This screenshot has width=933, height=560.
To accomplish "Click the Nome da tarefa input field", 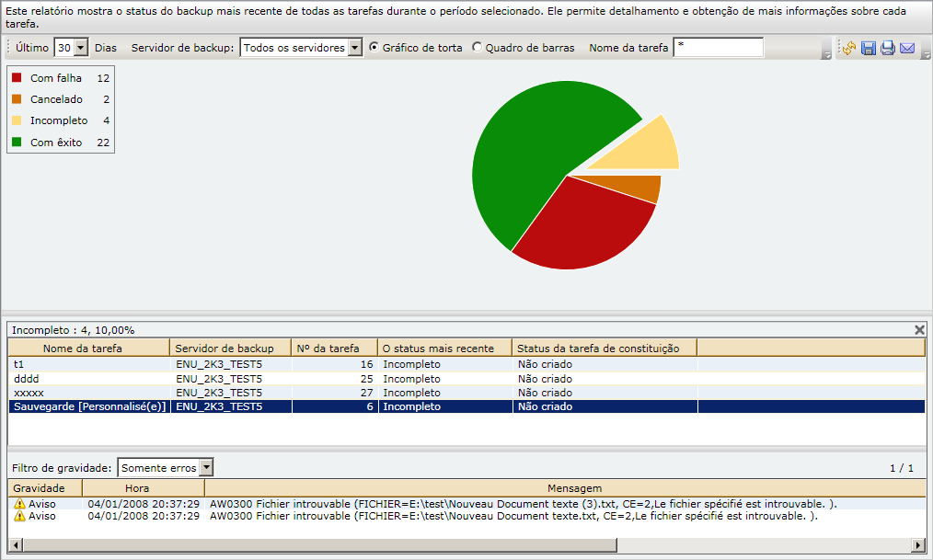I will pos(719,48).
